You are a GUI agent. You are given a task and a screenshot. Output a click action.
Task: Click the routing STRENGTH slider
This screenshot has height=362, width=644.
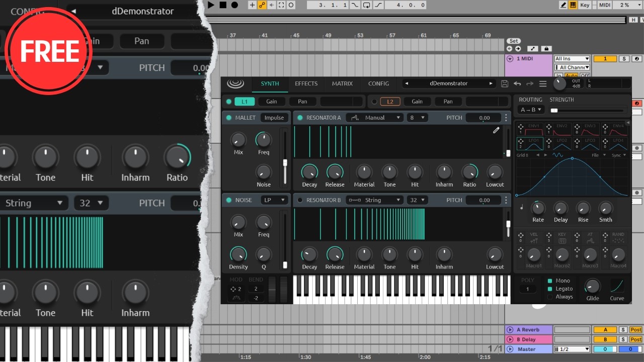click(x=588, y=110)
